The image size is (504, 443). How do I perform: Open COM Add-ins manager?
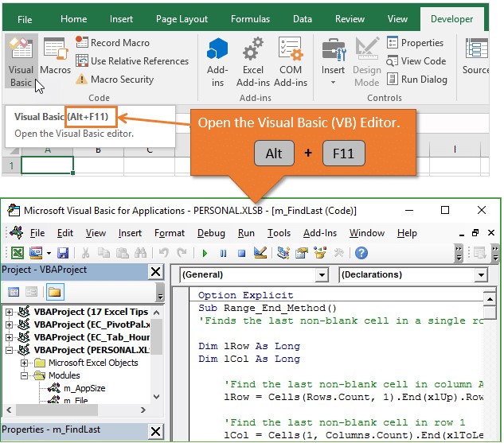(x=291, y=62)
